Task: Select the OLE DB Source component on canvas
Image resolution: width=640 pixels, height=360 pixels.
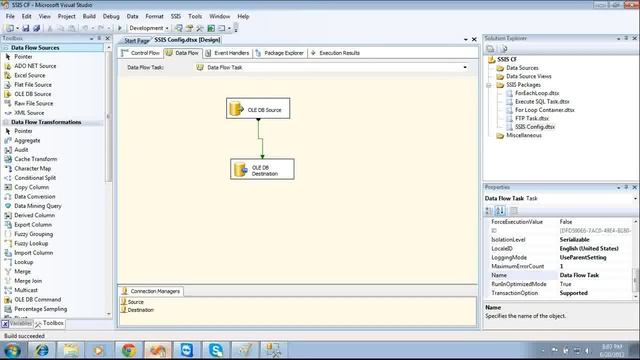Action: (x=258, y=109)
